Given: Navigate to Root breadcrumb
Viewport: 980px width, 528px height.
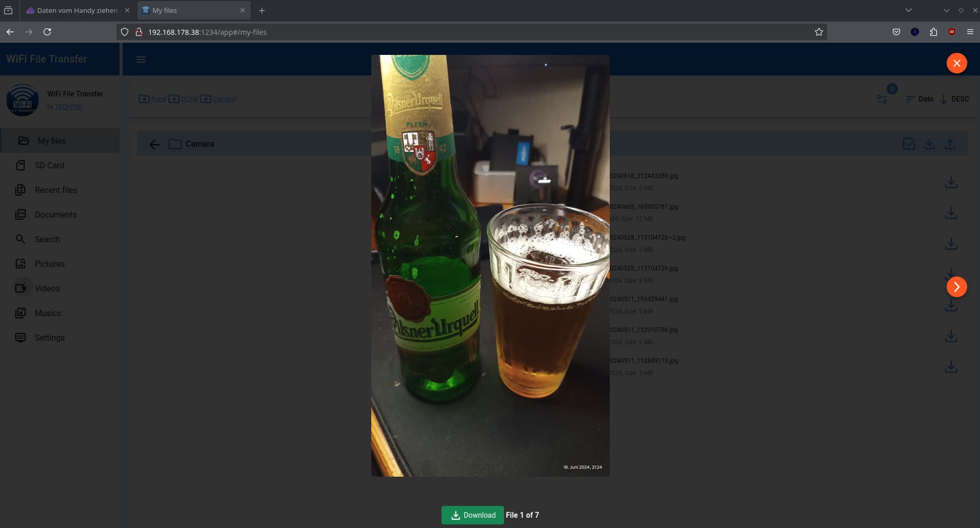Looking at the screenshot, I should click(x=157, y=99).
